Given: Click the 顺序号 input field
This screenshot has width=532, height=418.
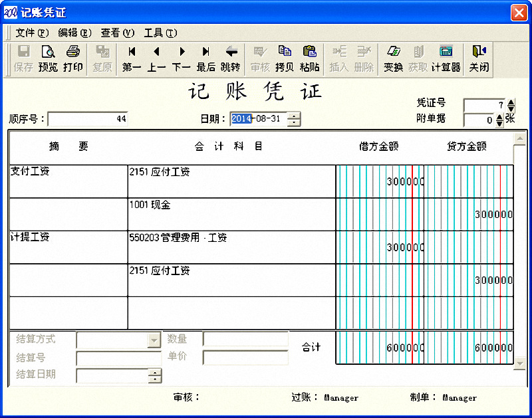Looking at the screenshot, I should (x=88, y=119).
